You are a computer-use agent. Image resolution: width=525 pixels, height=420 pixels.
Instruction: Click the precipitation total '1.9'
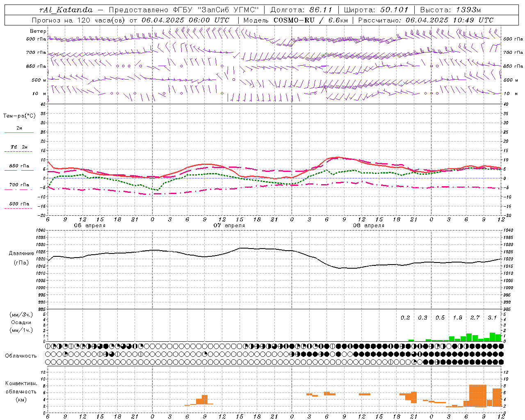coord(457,318)
